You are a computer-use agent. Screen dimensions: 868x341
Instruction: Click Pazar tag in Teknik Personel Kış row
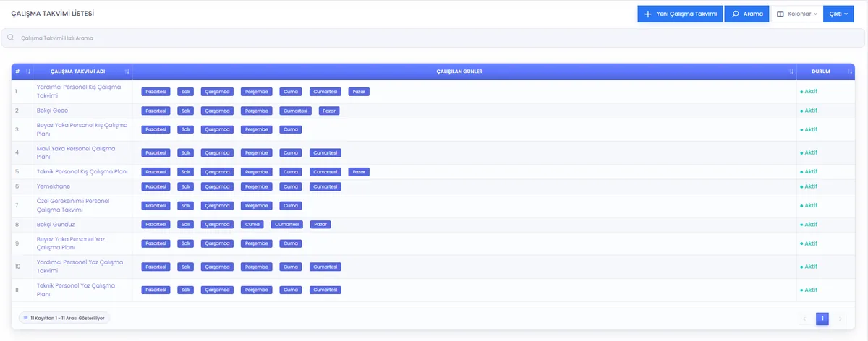tap(359, 172)
